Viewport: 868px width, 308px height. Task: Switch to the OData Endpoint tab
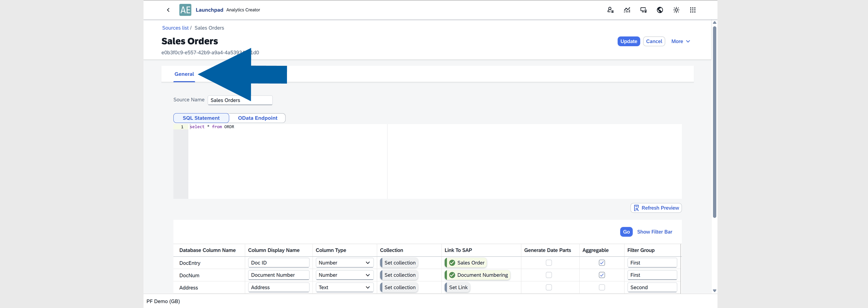tap(257, 118)
